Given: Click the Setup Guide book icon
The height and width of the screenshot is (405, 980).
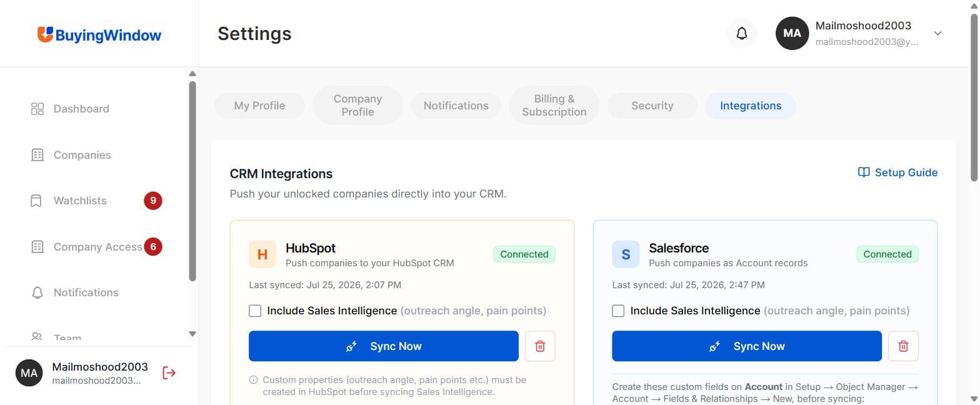Looking at the screenshot, I should coord(864,172).
